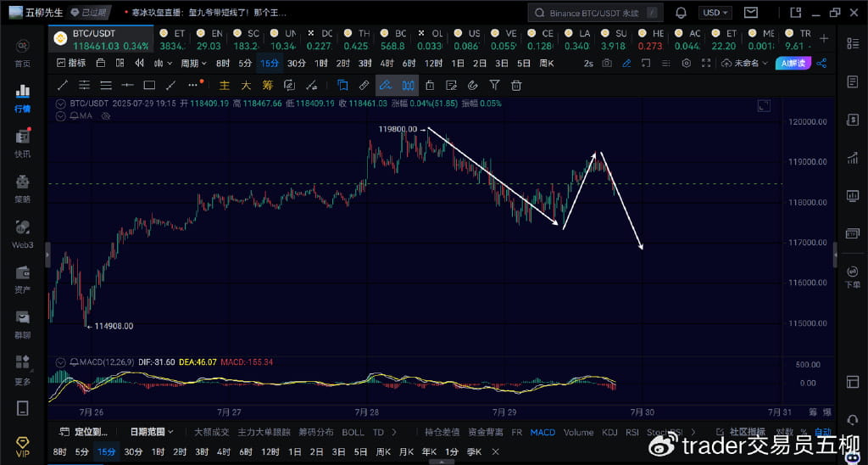Open the 快讯 news sidebar icon
868x465 pixels.
pyautogui.click(x=22, y=143)
